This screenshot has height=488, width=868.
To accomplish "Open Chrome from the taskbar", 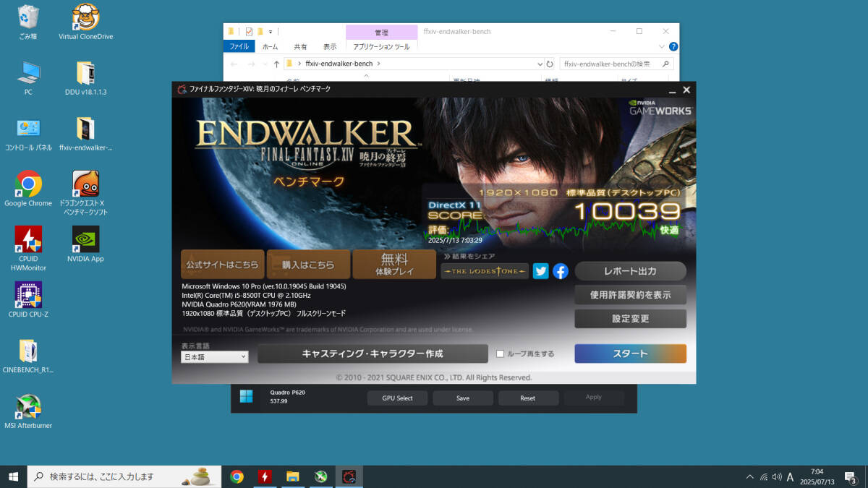I will (237, 476).
